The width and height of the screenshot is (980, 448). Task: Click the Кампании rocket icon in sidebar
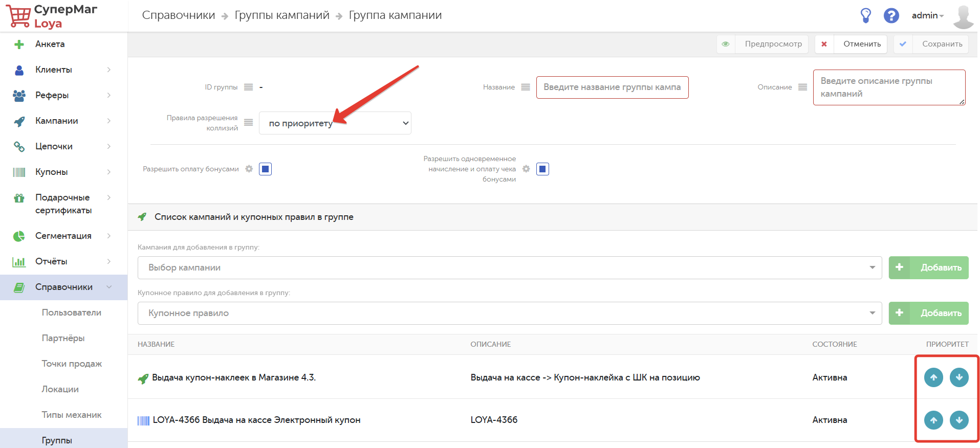point(19,121)
